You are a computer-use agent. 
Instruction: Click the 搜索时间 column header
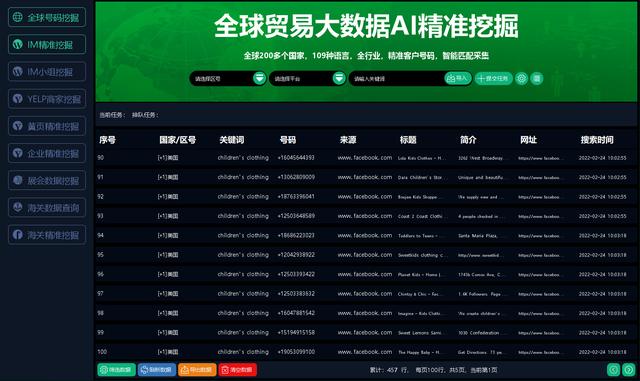[x=597, y=140]
